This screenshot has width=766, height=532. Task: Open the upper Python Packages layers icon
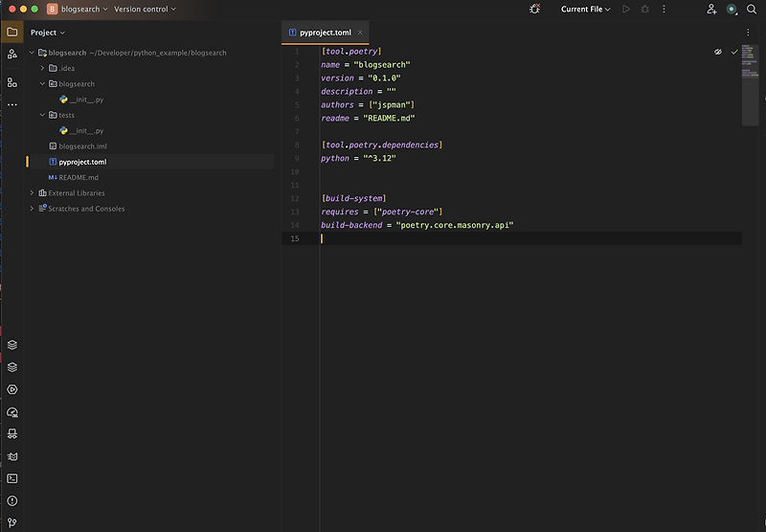click(x=12, y=345)
